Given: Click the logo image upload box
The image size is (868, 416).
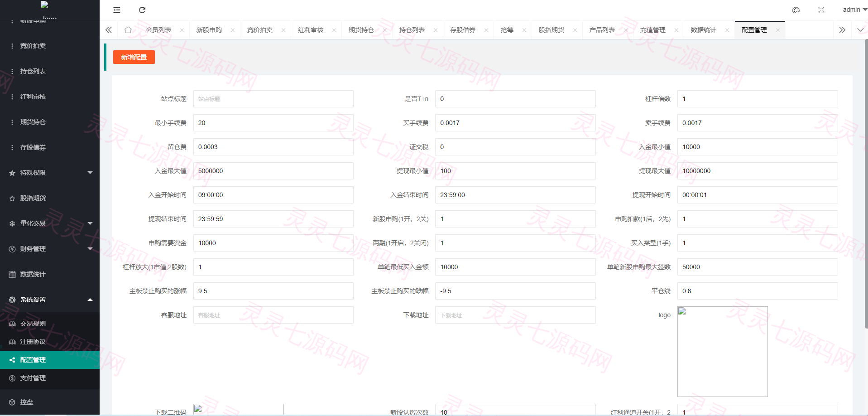Looking at the screenshot, I should coord(723,352).
